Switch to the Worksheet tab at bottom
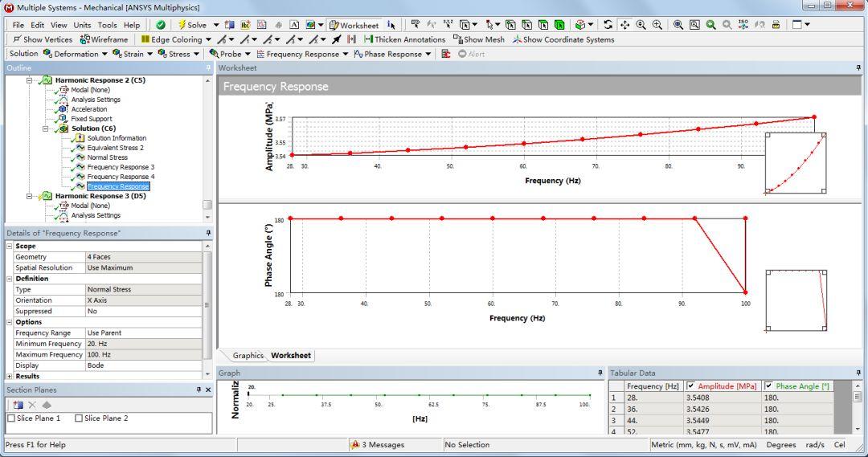Viewport: 868px width, 457px height. point(291,355)
